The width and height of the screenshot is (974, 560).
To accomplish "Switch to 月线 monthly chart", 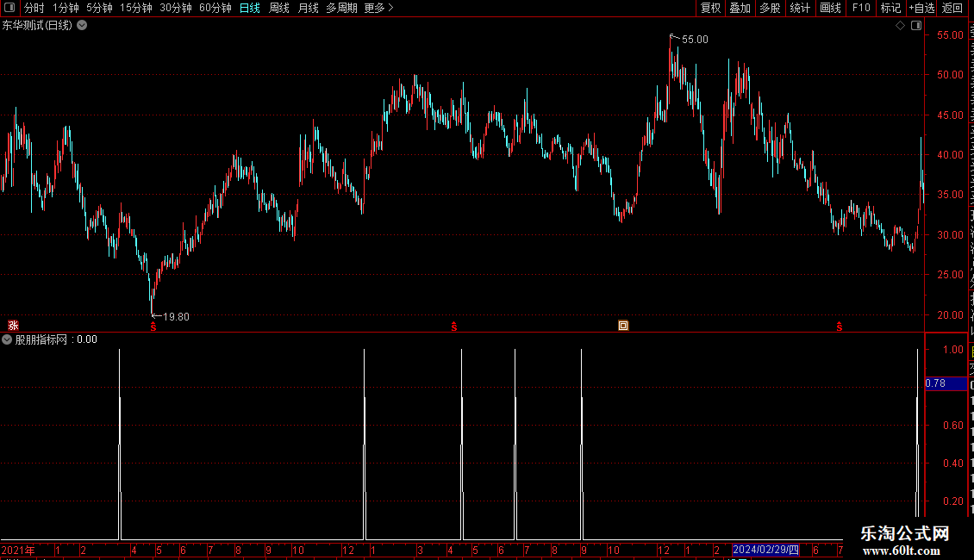I will [x=308, y=8].
